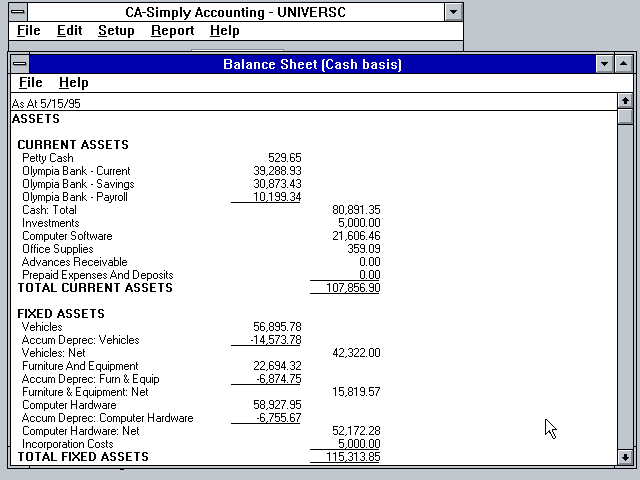Screen dimensions: 640x480
Task: Select the Cash: Total row label
Action: (49, 210)
